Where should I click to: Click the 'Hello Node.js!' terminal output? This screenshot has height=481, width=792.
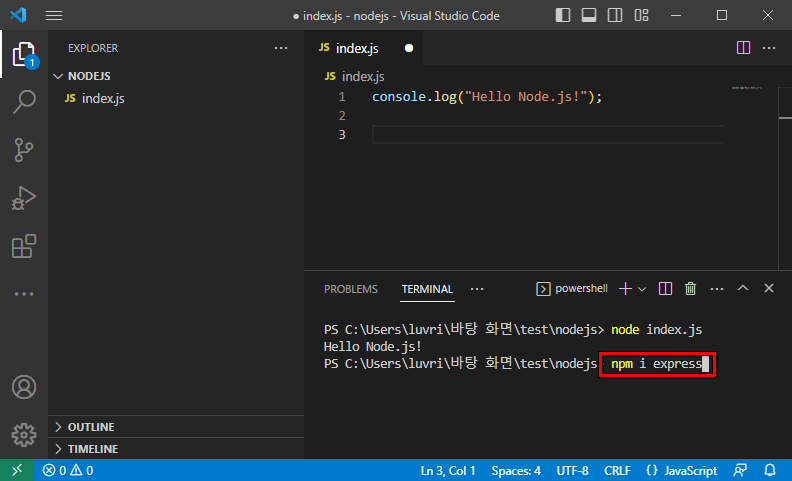click(373, 347)
